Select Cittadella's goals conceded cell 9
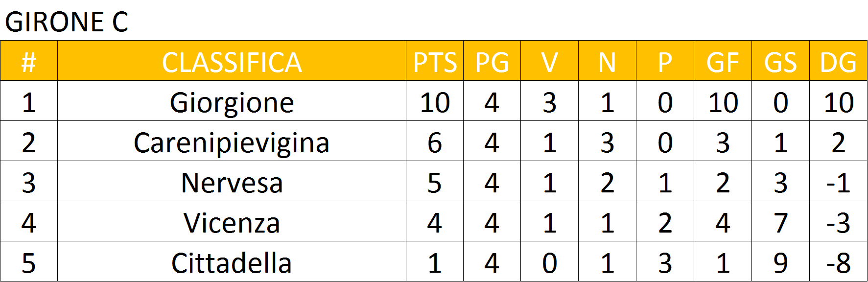Viewport: 868px width, 282px height. click(781, 261)
